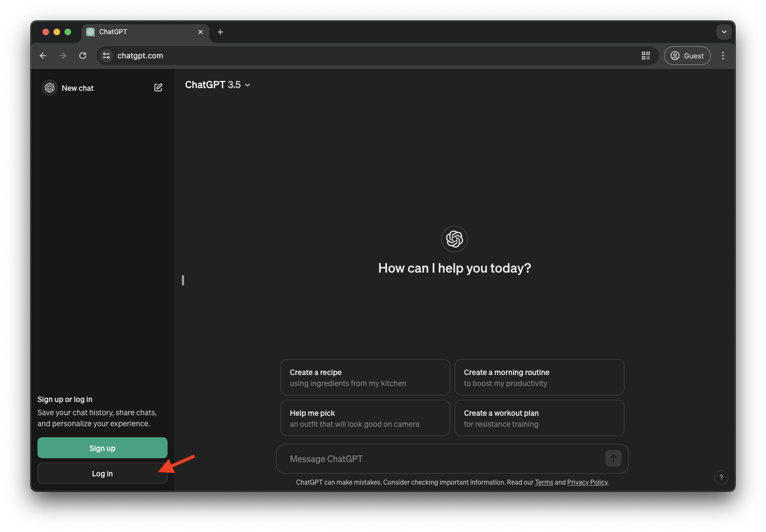Click the sidebar collapse handle
766x532 pixels.
[183, 280]
